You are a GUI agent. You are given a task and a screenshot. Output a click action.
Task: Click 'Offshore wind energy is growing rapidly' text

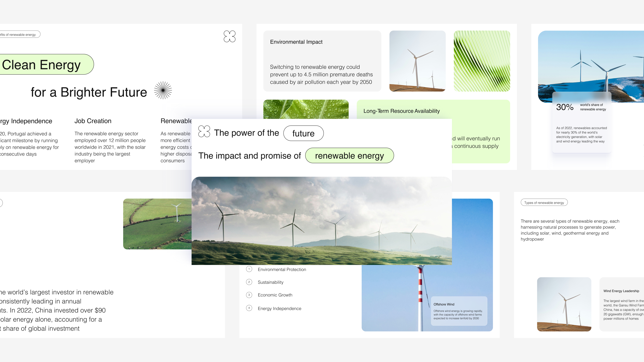pos(458,315)
